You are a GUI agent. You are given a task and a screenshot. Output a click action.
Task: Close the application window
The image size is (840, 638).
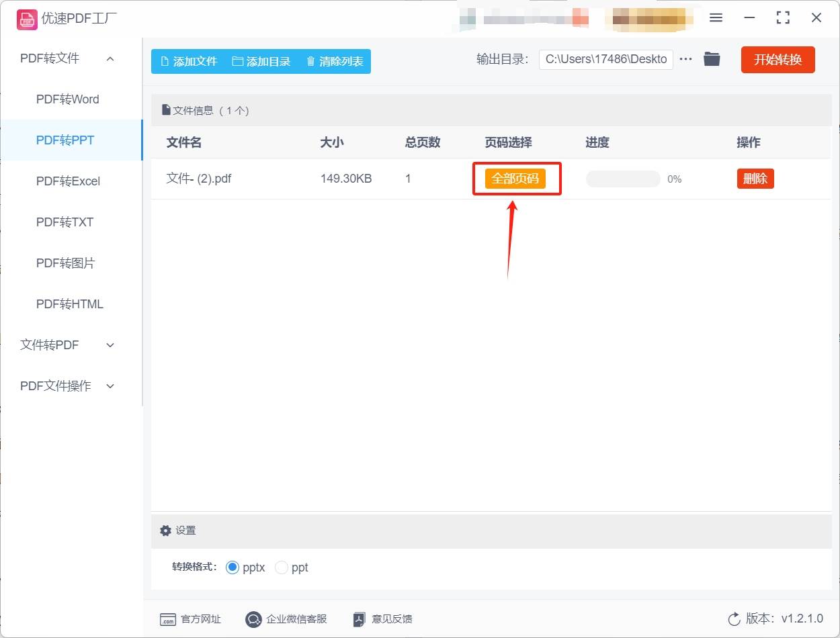pyautogui.click(x=816, y=18)
